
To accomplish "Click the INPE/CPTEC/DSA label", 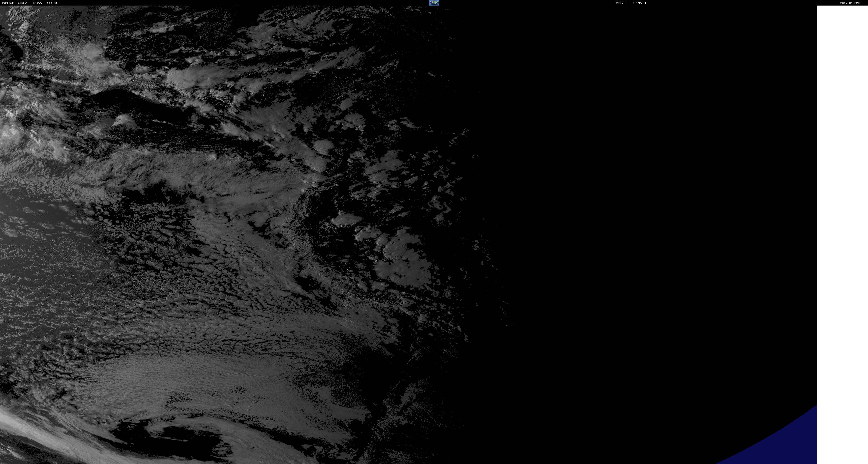I will (x=14, y=3).
